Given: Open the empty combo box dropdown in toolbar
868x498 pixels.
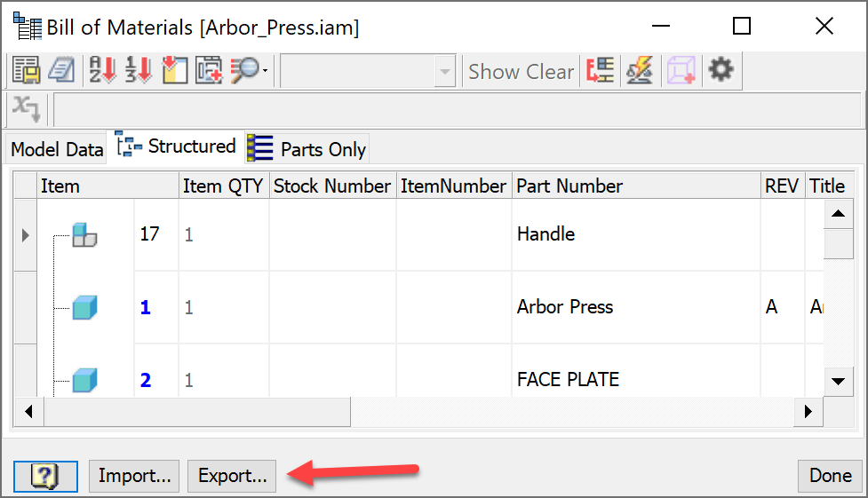Looking at the screenshot, I should [x=445, y=72].
